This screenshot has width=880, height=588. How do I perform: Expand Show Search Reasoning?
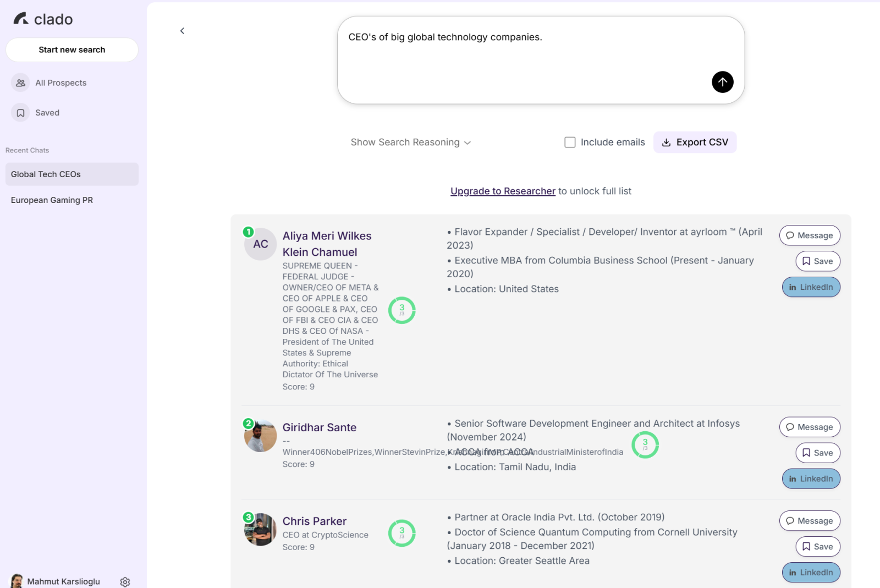click(x=410, y=142)
